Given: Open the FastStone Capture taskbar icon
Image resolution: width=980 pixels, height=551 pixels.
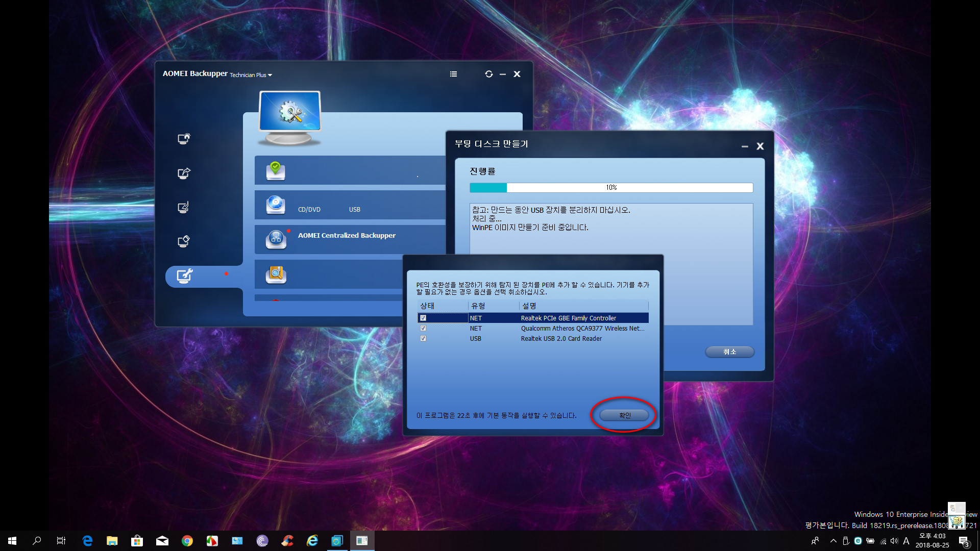Looking at the screenshot, I should [212, 541].
